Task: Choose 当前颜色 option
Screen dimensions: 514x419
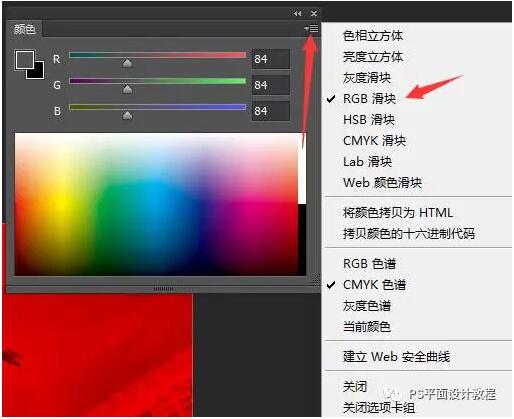Action: pos(367,326)
